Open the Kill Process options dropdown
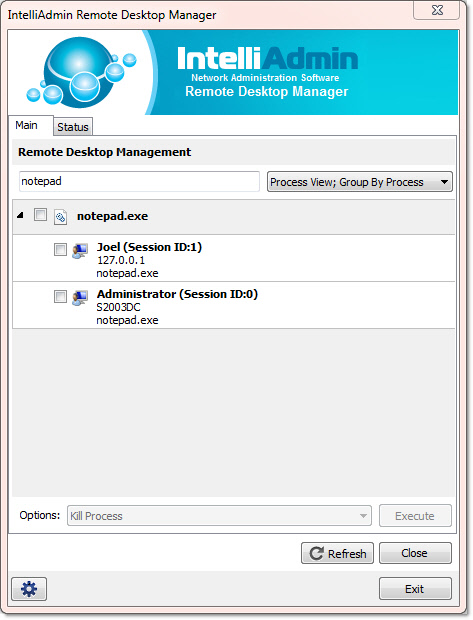473x620 pixels. 219,516
